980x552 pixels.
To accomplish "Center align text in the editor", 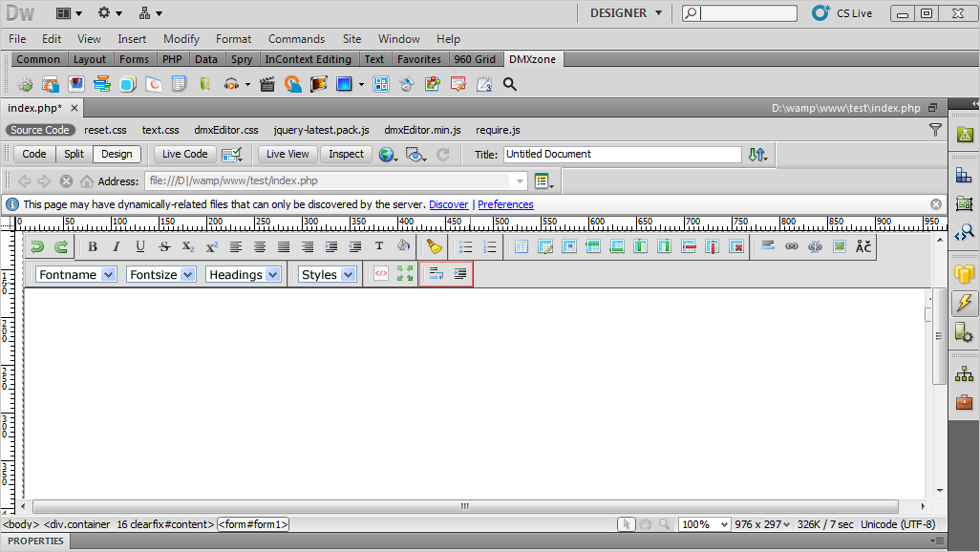I will pyautogui.click(x=260, y=247).
